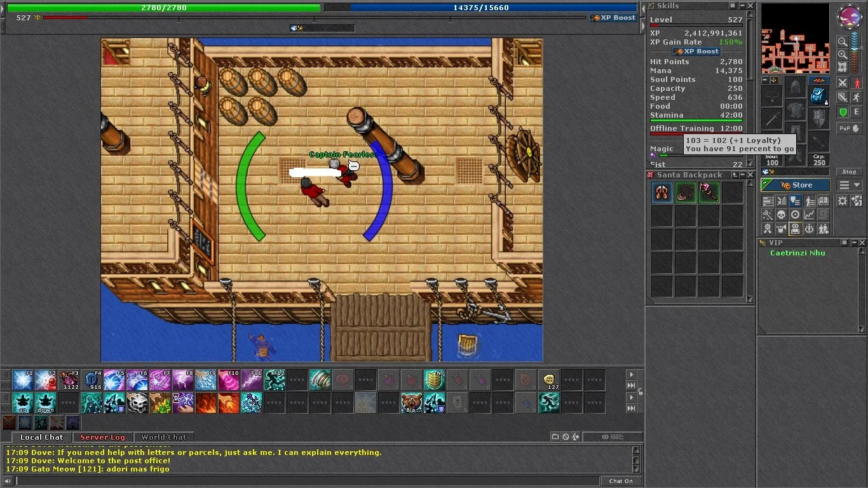Open the VIP panel options menu
The width and height of the screenshot is (868, 488).
pyautogui.click(x=844, y=243)
